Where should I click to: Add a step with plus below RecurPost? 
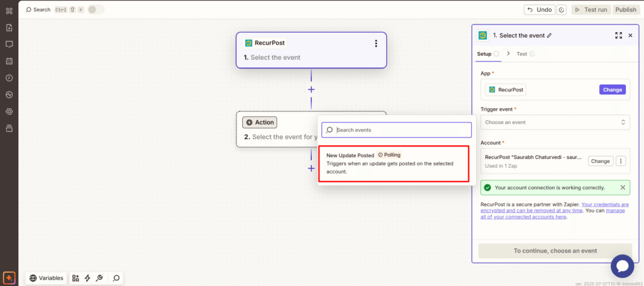pyautogui.click(x=311, y=89)
